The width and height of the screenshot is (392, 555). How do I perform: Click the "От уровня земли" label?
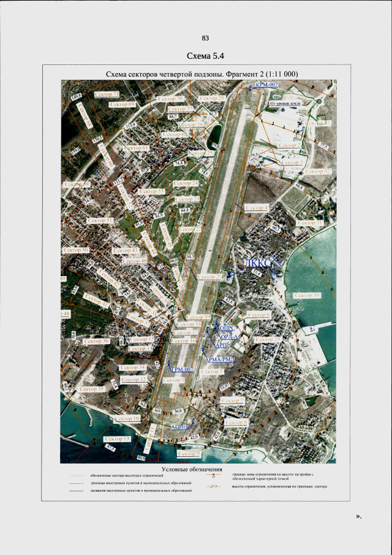coord(285,104)
